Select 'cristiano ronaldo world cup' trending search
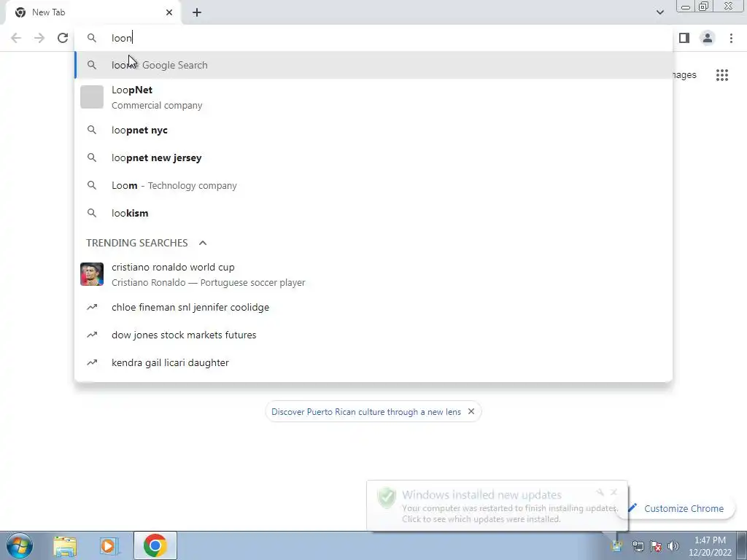 pyautogui.click(x=373, y=275)
